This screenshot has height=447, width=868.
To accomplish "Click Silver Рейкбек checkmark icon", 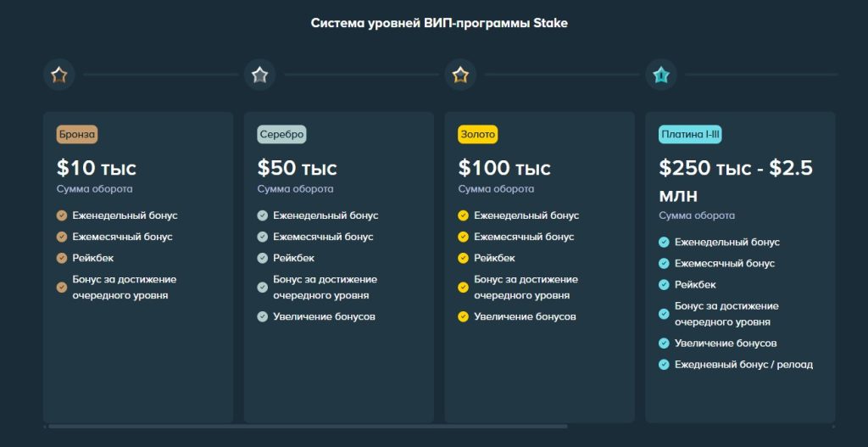I will point(263,258).
